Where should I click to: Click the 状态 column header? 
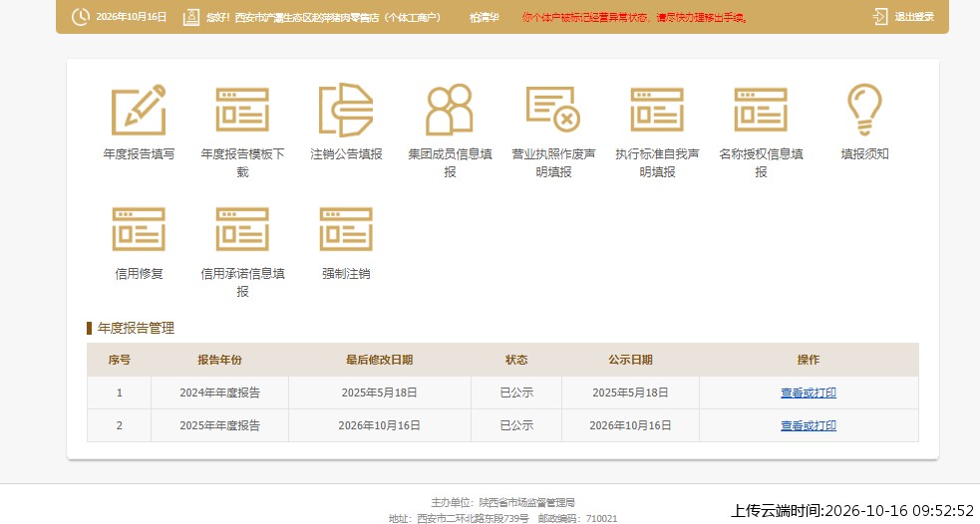tap(516, 360)
